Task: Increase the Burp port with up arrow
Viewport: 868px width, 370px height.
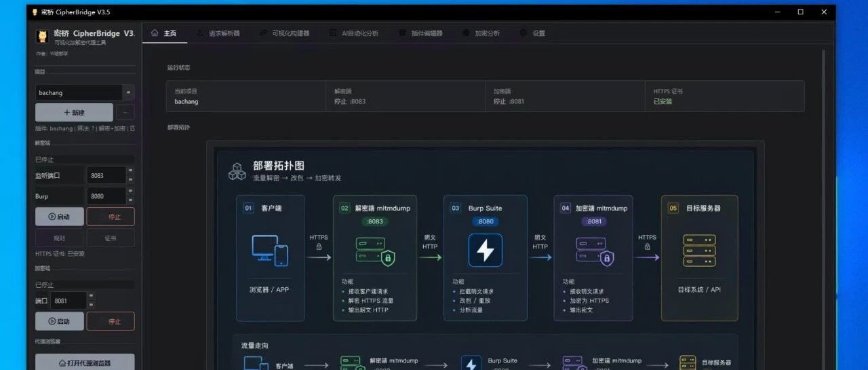Action: 130,192
